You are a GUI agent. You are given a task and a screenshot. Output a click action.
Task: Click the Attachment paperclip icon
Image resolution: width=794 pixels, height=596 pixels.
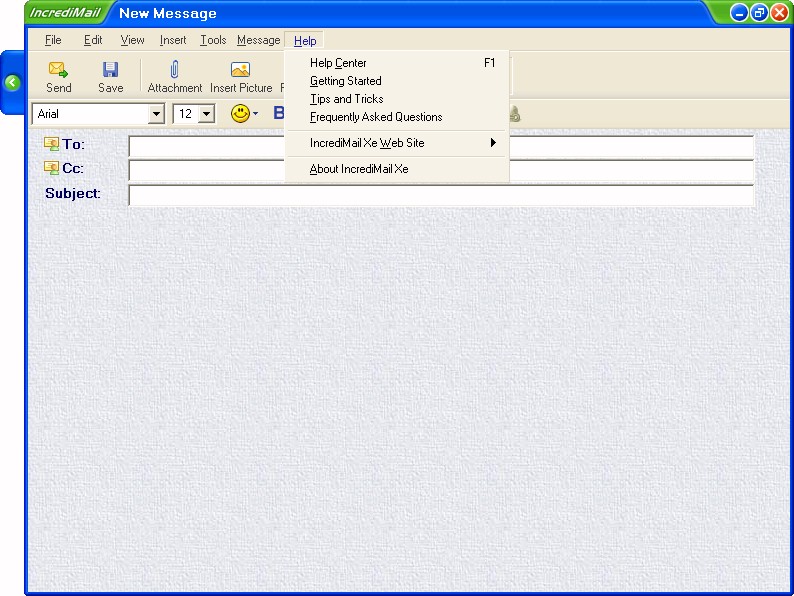click(x=175, y=70)
